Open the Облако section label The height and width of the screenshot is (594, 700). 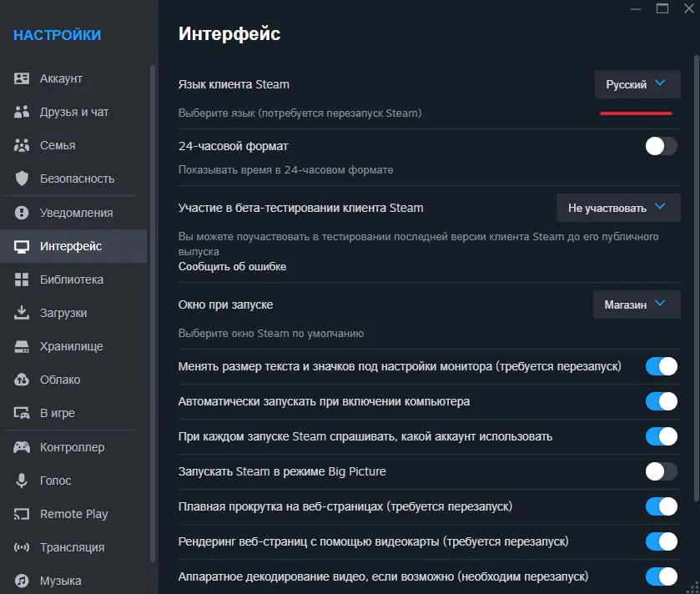pos(60,380)
